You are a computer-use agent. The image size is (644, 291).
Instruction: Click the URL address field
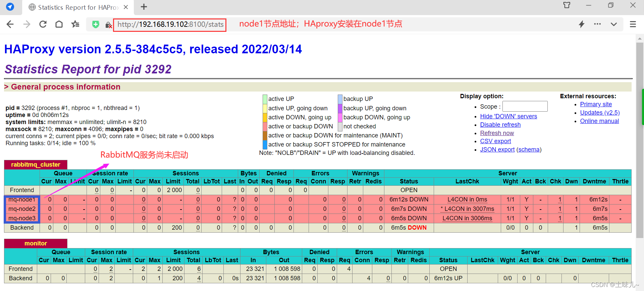point(170,24)
